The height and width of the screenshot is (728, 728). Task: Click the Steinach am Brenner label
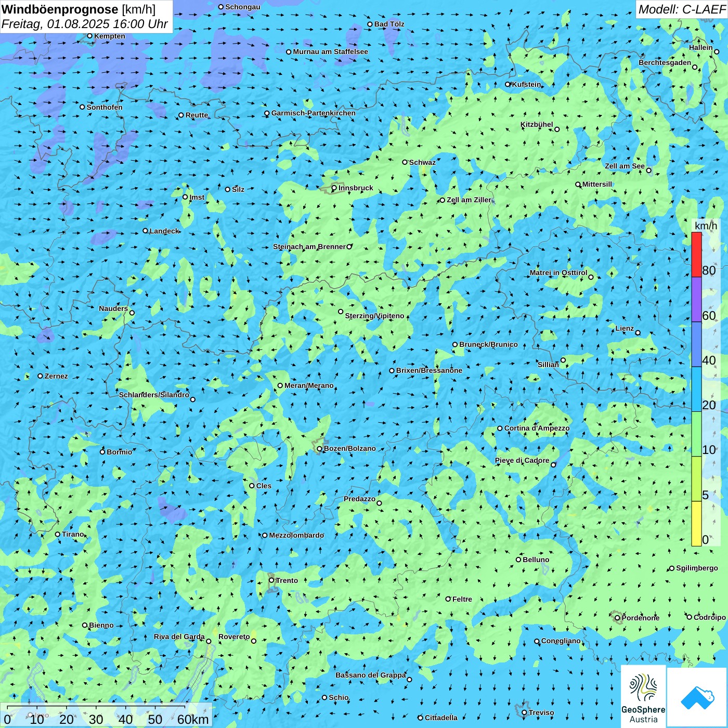coord(309,246)
